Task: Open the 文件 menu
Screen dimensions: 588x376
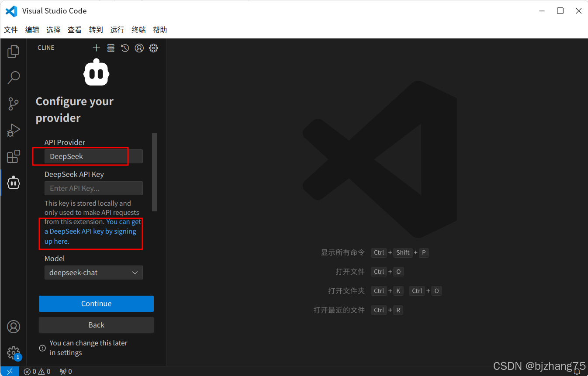Action: [x=11, y=30]
